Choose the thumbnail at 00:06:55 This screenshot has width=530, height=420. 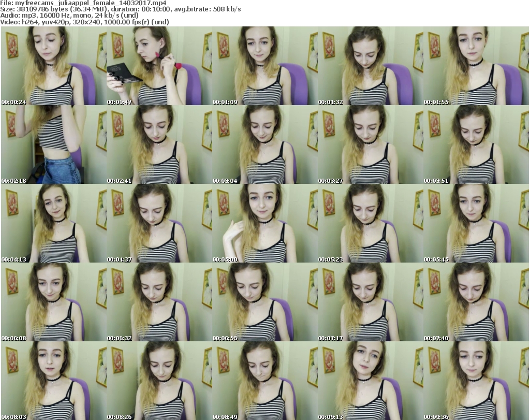pos(264,302)
